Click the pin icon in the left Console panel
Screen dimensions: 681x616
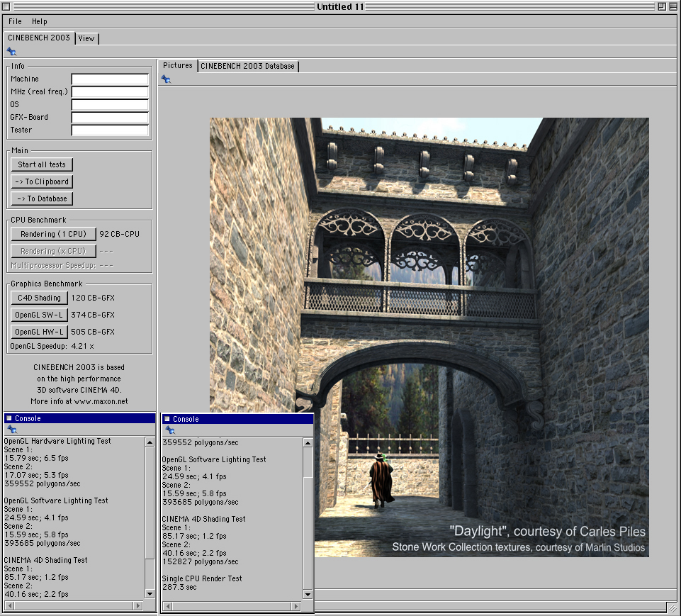(12, 430)
